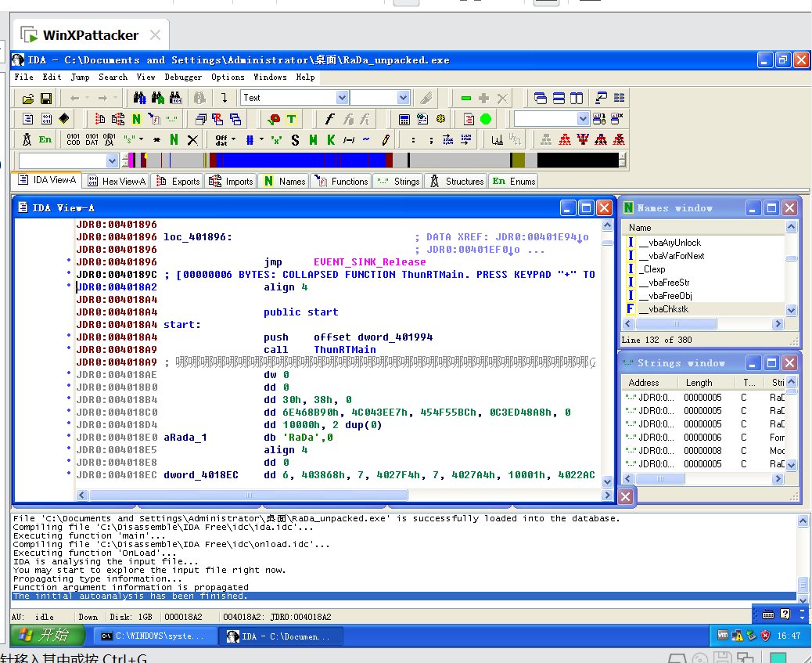Click the Name column header in Names window
Viewport: 812px width, 663px height.
click(x=703, y=228)
